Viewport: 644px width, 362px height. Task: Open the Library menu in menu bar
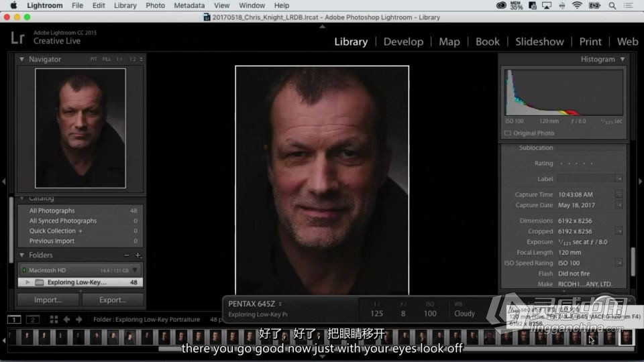[125, 5]
